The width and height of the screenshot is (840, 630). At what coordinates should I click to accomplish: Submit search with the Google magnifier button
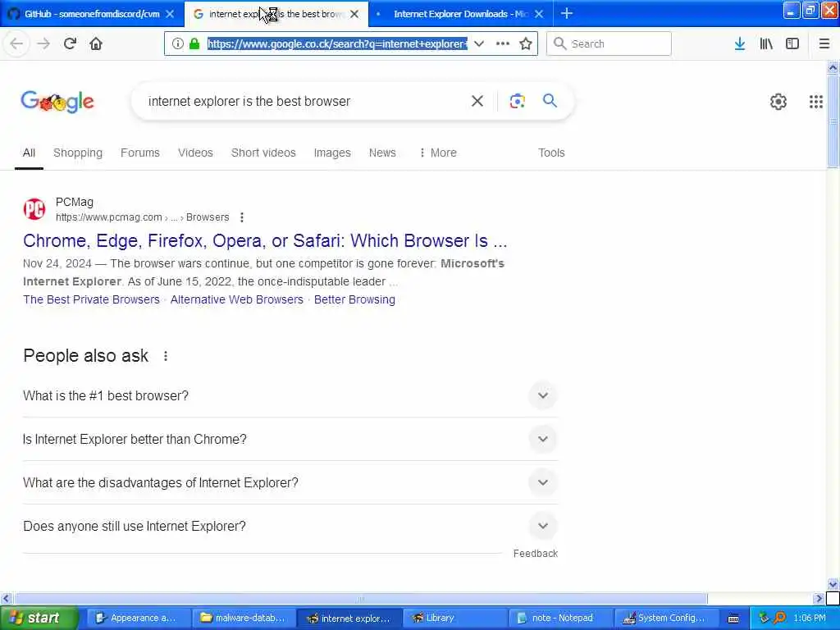[550, 101]
